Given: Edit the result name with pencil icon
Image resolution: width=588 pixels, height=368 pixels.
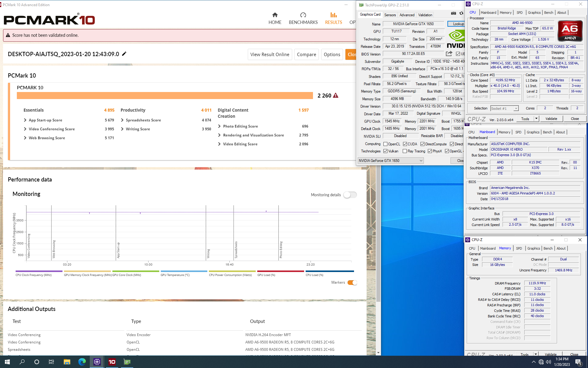Looking at the screenshot, I should click(124, 54).
